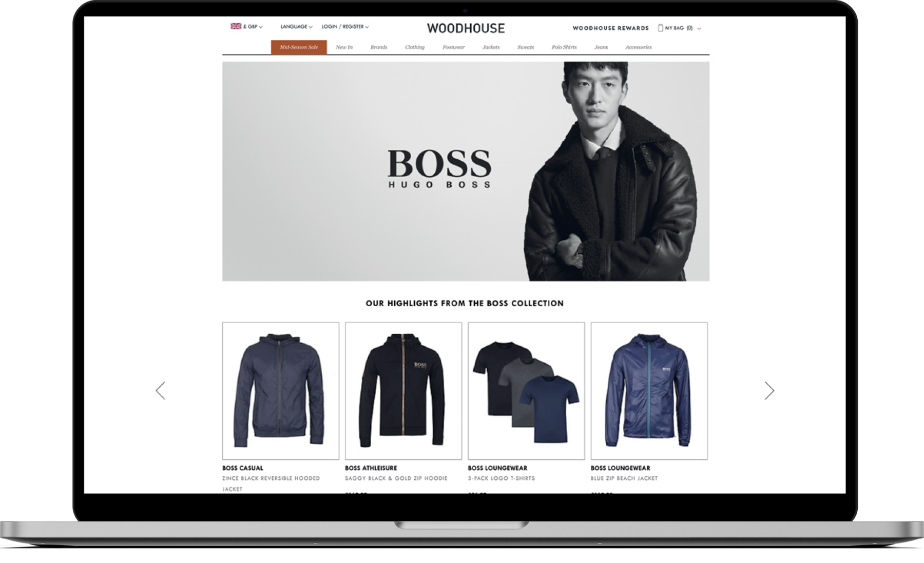This screenshot has height=563, width=924.
Task: Go to the previous carousel products arrow
Action: click(161, 390)
